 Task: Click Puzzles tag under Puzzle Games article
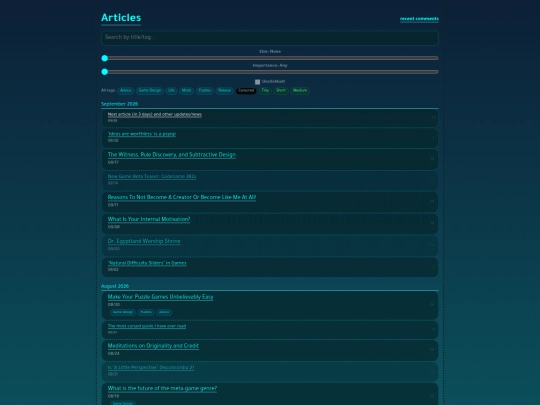(x=146, y=312)
